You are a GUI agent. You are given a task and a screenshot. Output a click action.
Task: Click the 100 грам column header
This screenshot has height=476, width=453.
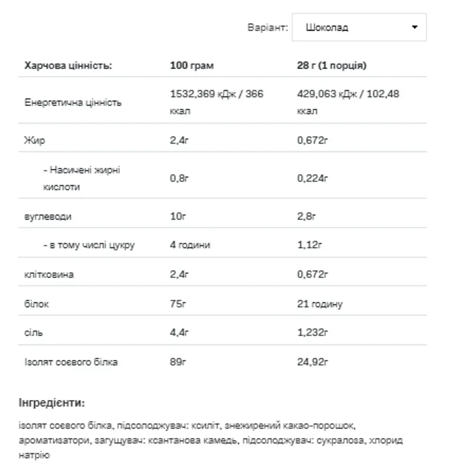pos(191,66)
